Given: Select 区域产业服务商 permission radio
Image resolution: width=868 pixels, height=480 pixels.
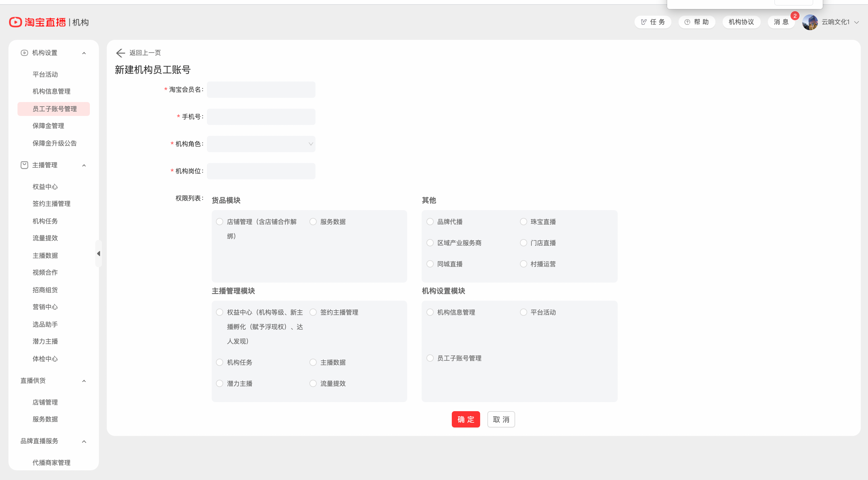Looking at the screenshot, I should [430, 243].
